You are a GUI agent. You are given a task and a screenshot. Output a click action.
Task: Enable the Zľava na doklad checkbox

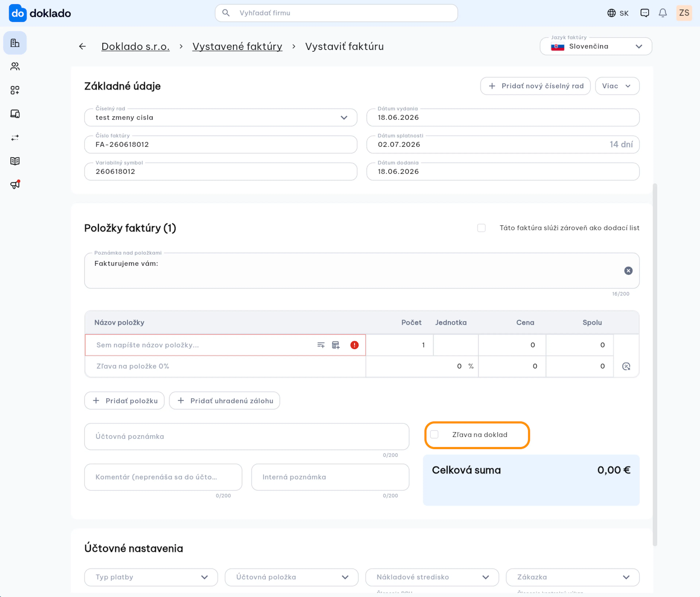point(434,435)
